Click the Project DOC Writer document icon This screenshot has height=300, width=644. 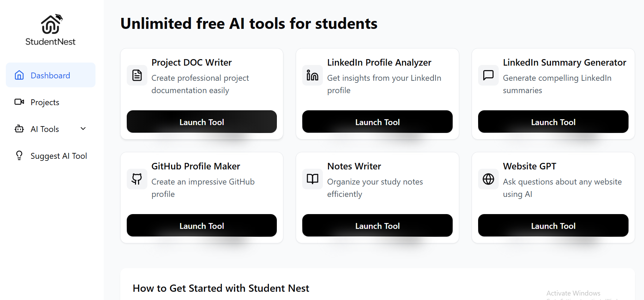point(137,75)
